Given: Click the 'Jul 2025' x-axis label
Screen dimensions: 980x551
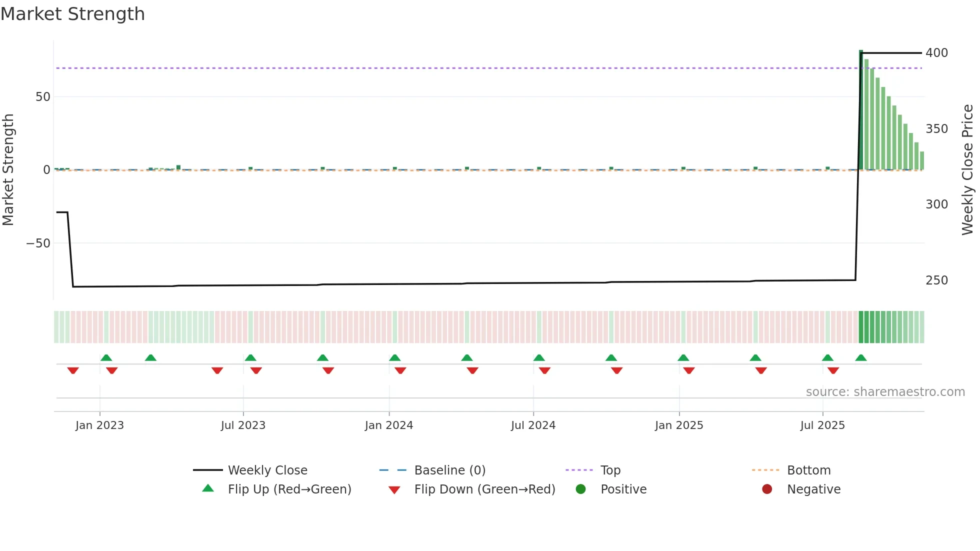Looking at the screenshot, I should click(822, 425).
